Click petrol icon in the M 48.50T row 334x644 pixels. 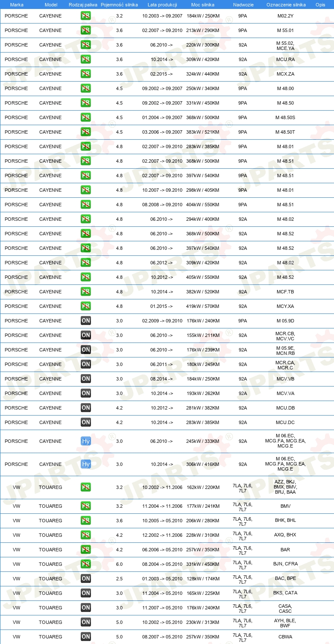pyautogui.click(x=85, y=132)
